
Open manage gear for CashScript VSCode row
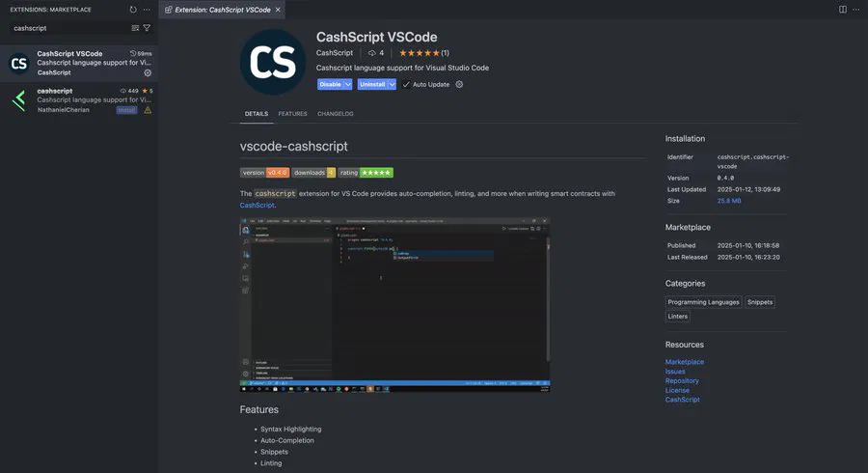148,72
